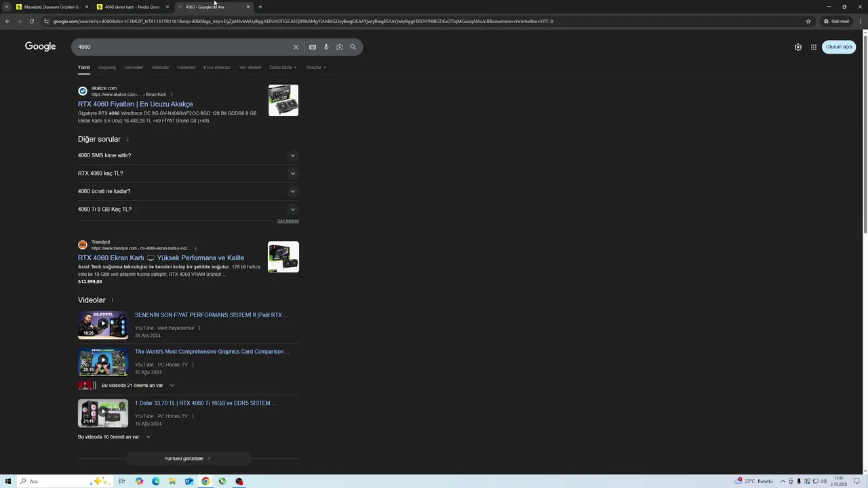
Task: Open SENENİN SON FİYAT PERFORMANS SİSTEMİ video link
Action: point(211,315)
